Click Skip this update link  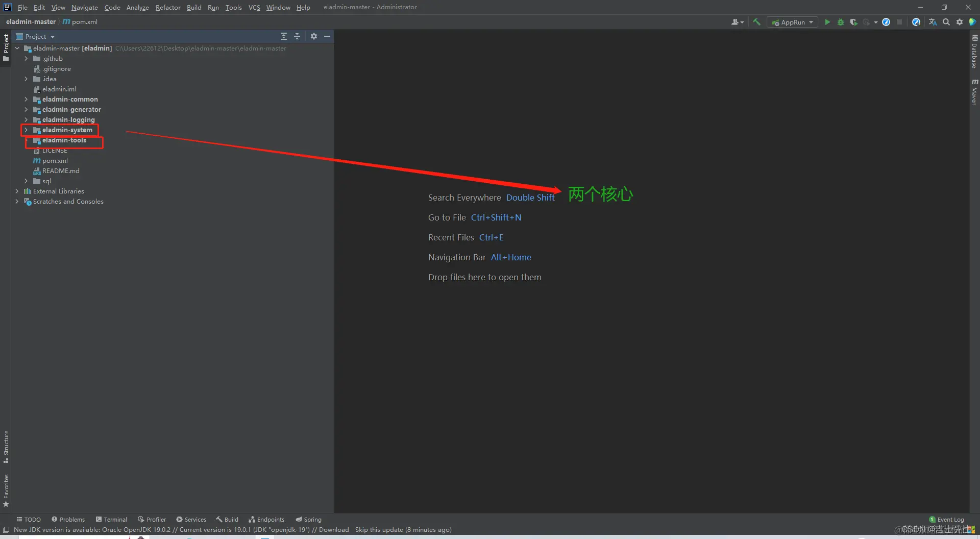pos(379,529)
